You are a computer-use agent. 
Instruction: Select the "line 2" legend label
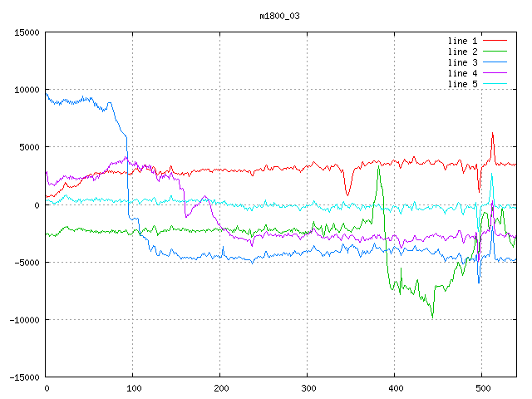tap(462, 52)
